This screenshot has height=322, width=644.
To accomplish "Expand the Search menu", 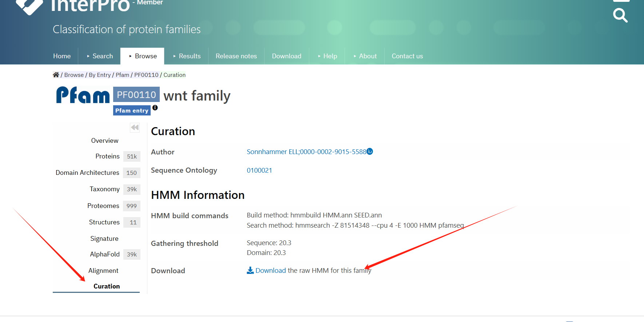I will click(x=100, y=56).
